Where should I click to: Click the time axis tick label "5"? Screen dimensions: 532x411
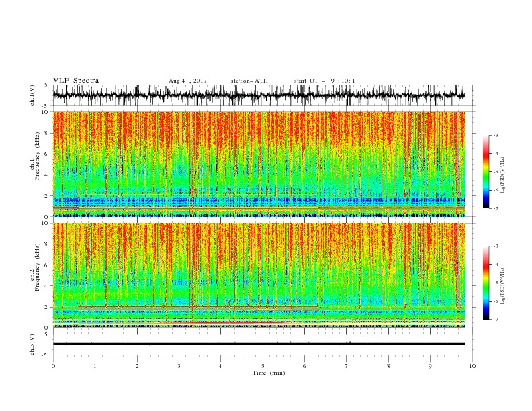(263, 366)
